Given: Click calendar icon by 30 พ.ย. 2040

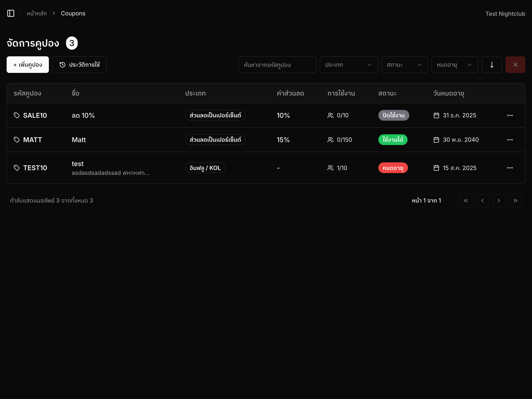Looking at the screenshot, I should (436, 140).
